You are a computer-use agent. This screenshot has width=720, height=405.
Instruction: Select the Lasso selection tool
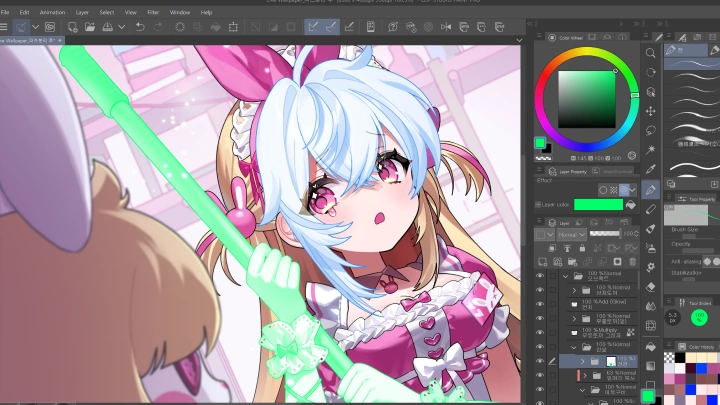650,130
